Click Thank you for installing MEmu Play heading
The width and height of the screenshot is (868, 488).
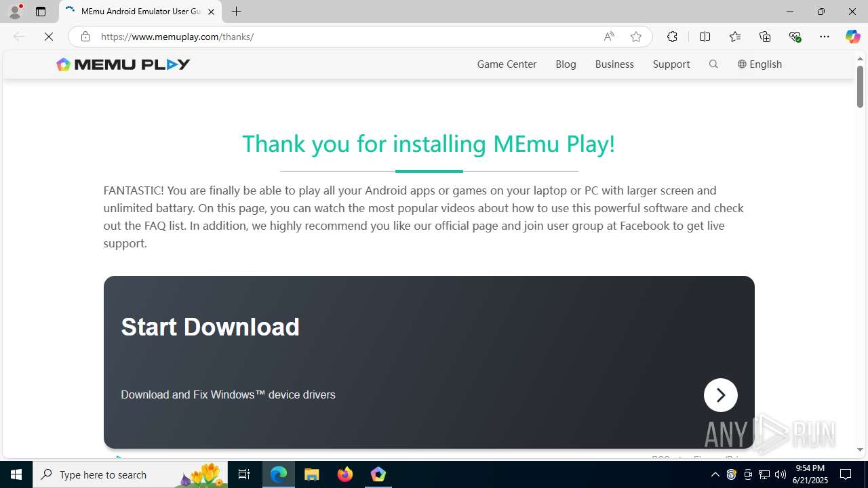(x=429, y=144)
